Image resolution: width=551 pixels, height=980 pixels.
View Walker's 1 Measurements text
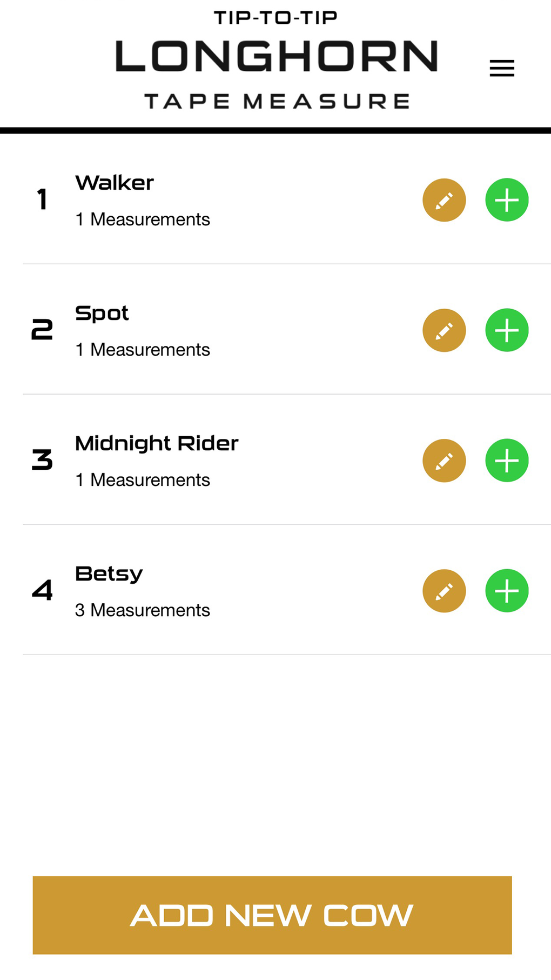click(x=143, y=219)
